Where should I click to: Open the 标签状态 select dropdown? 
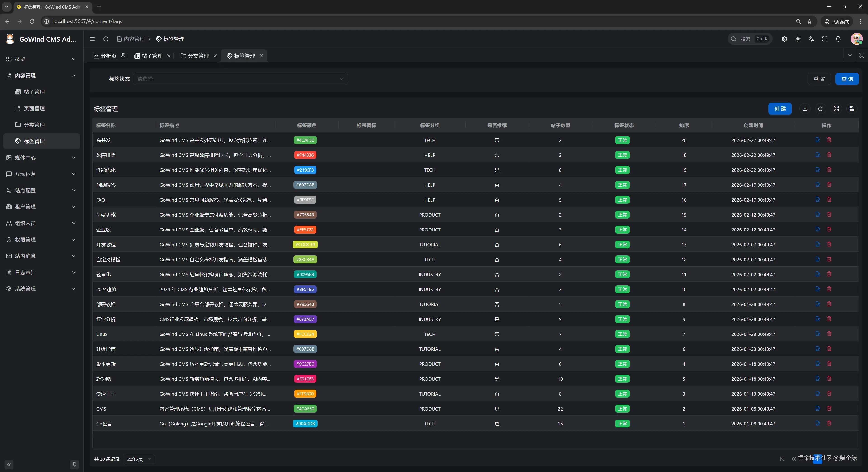pyautogui.click(x=240, y=79)
